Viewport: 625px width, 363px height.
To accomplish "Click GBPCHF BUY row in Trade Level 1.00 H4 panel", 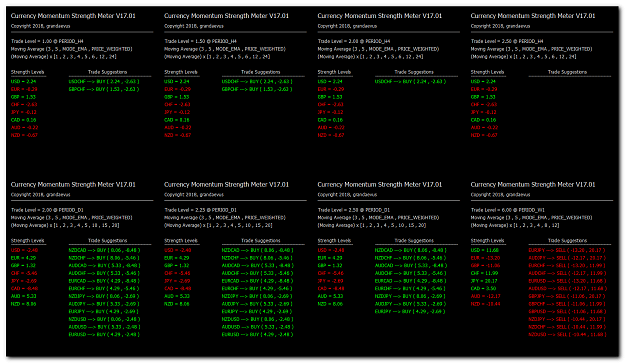I will point(104,89).
